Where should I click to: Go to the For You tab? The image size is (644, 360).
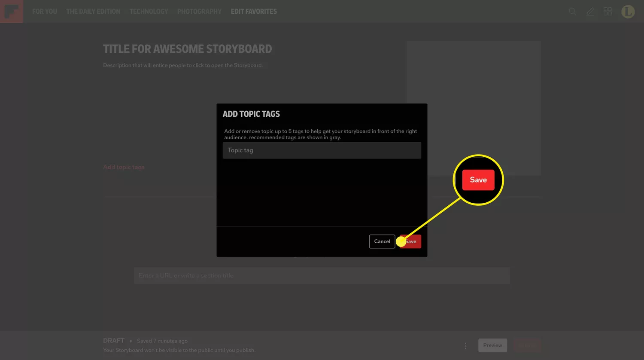[45, 12]
